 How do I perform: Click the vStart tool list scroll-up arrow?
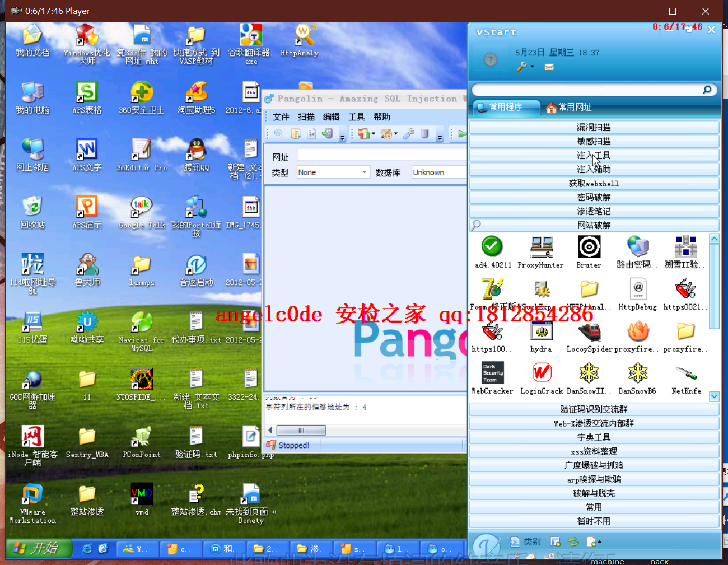pos(714,239)
